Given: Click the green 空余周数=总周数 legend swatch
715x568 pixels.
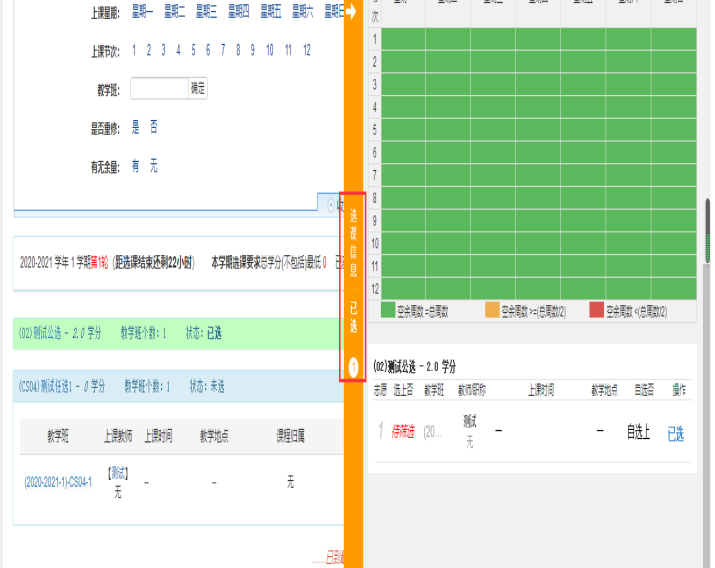Looking at the screenshot, I should 388,310.
